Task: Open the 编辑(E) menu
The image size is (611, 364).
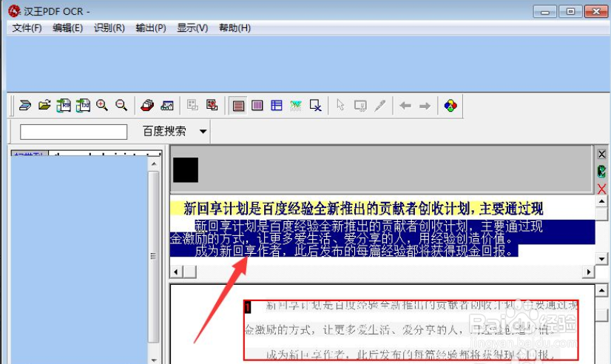Action: click(x=68, y=28)
